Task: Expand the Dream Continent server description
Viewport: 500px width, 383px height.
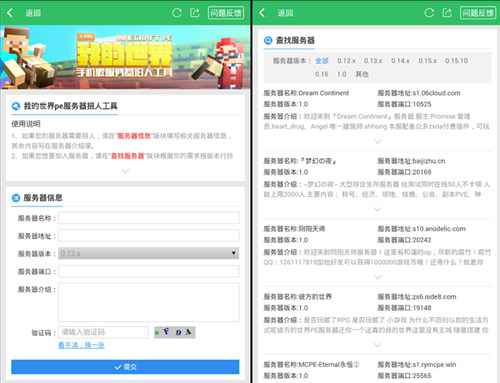Action: [378, 141]
